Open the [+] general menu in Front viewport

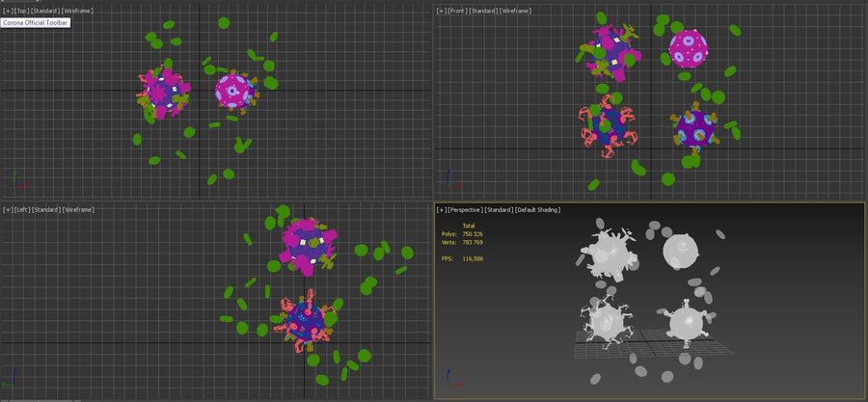(x=442, y=11)
